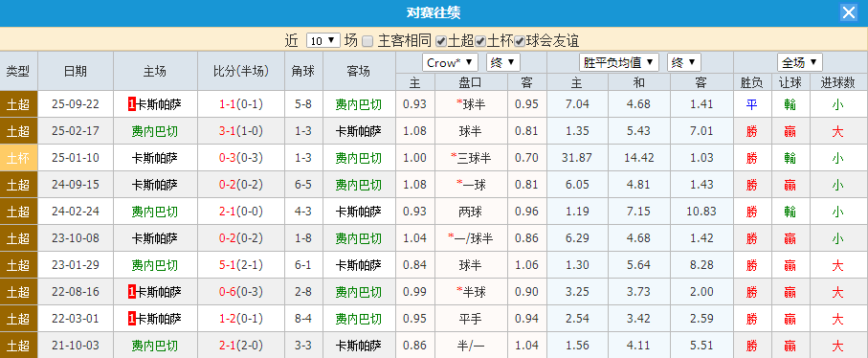
Task: Open the 终 dropdown next to Crow*
Action: (x=503, y=62)
